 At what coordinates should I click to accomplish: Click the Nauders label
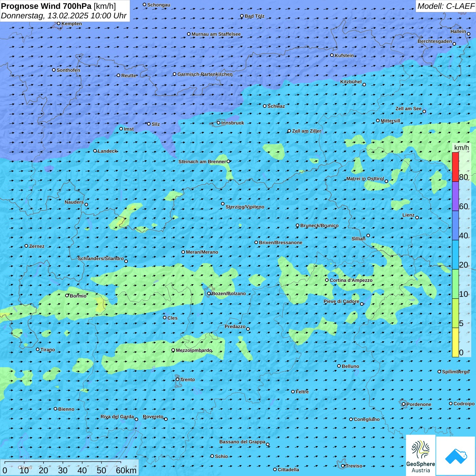point(74,202)
